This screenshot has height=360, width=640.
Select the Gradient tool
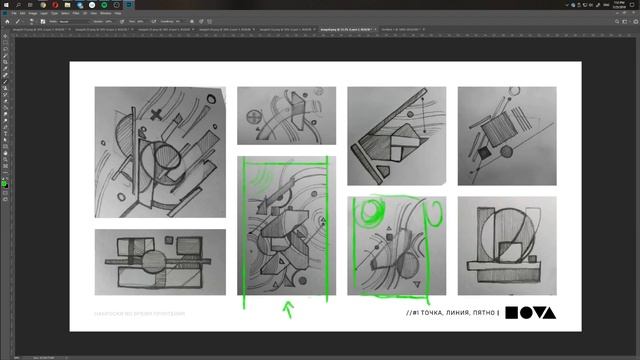pos(5,108)
